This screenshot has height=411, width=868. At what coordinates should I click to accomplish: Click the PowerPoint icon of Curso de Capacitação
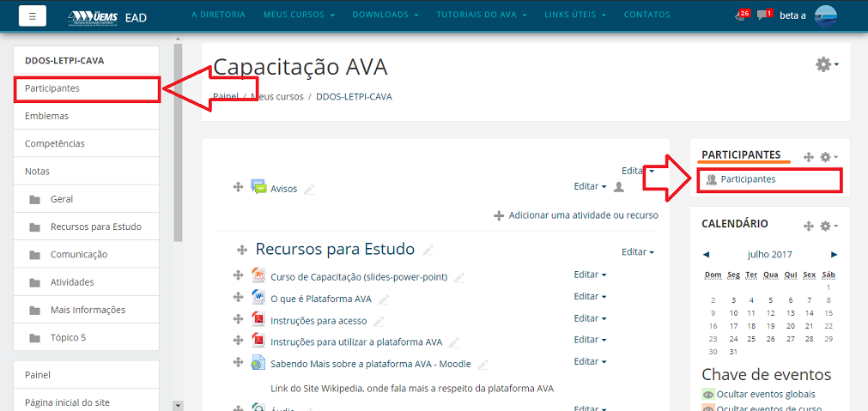click(x=258, y=275)
